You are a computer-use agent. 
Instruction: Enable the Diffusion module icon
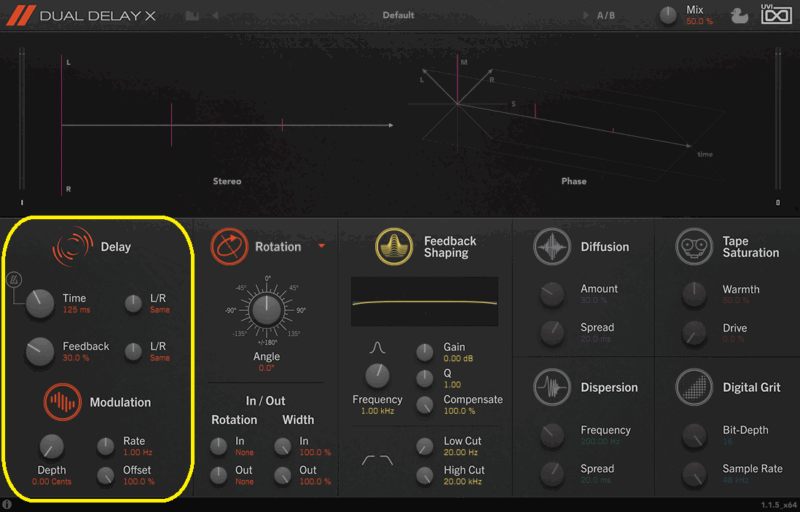click(552, 246)
